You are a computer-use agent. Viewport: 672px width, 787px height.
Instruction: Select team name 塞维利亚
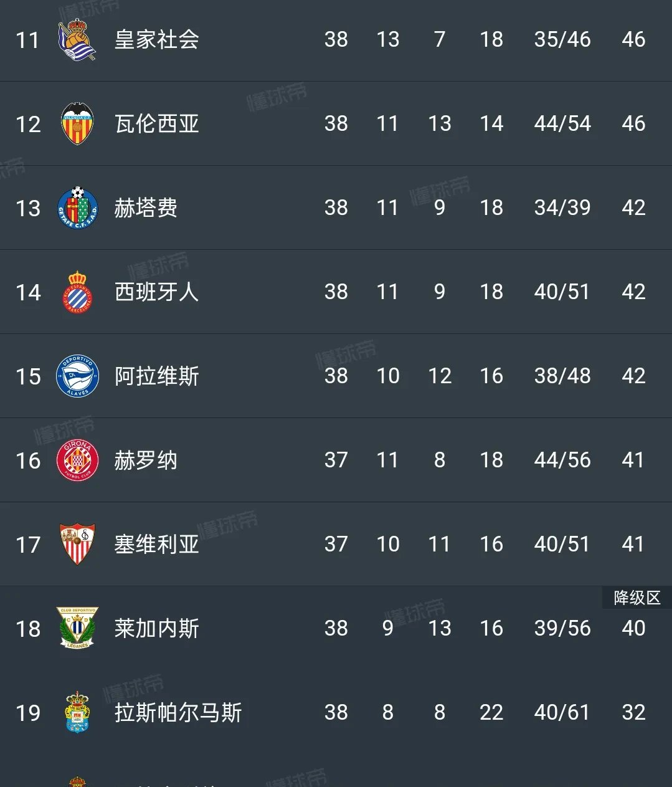tap(156, 544)
